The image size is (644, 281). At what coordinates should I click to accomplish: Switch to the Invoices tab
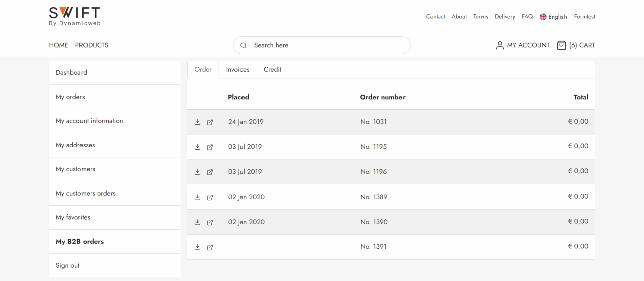tap(237, 70)
